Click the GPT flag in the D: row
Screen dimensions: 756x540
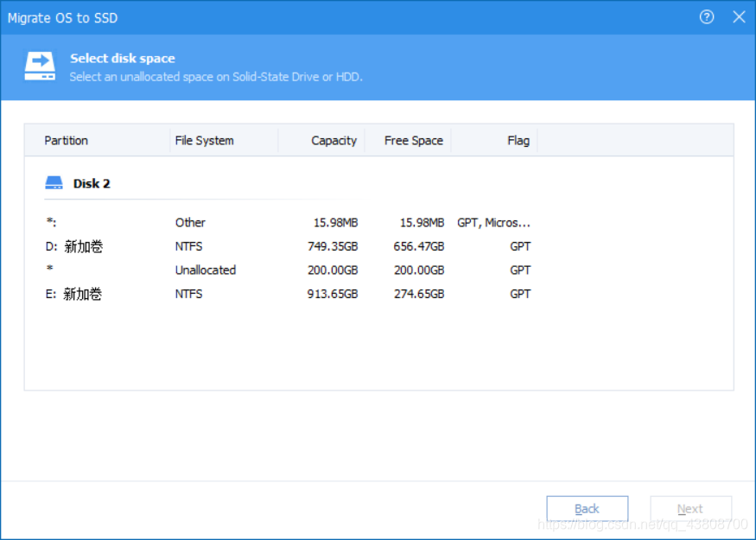(x=520, y=246)
